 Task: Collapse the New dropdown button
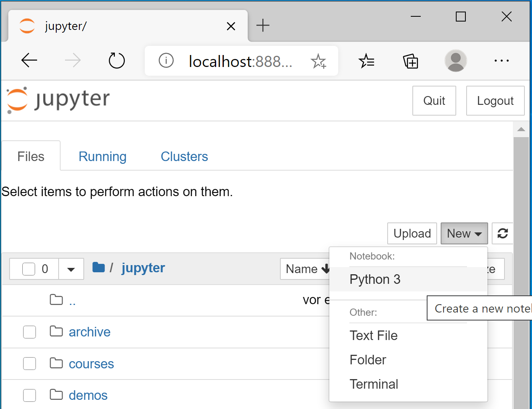point(464,233)
